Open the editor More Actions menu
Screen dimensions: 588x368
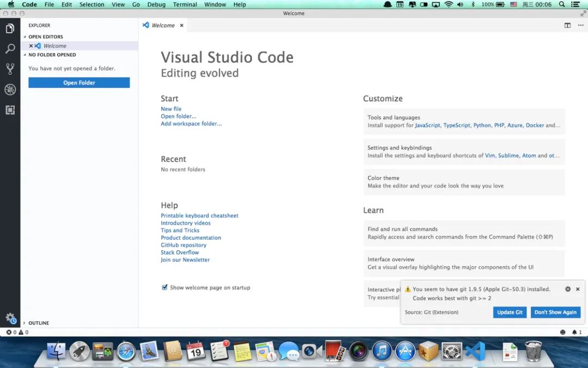[x=580, y=25]
